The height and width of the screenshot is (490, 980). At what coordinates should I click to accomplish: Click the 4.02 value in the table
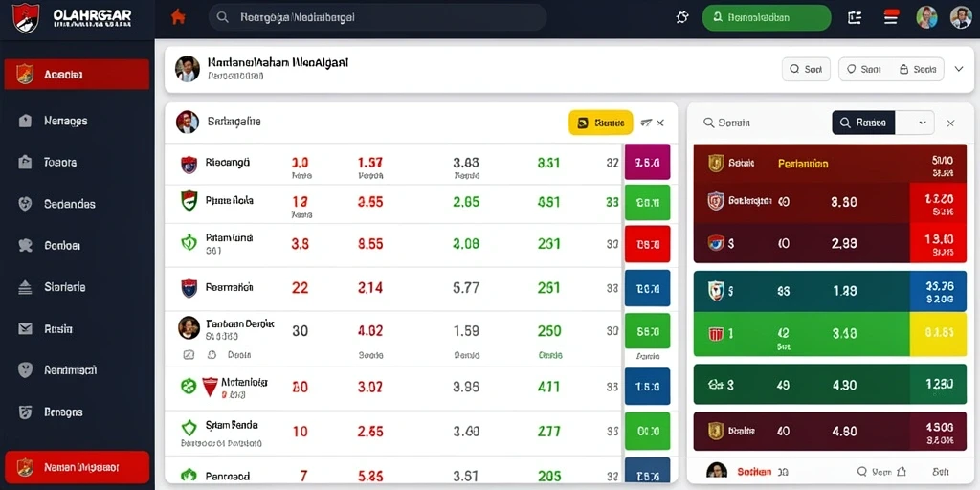(370, 330)
